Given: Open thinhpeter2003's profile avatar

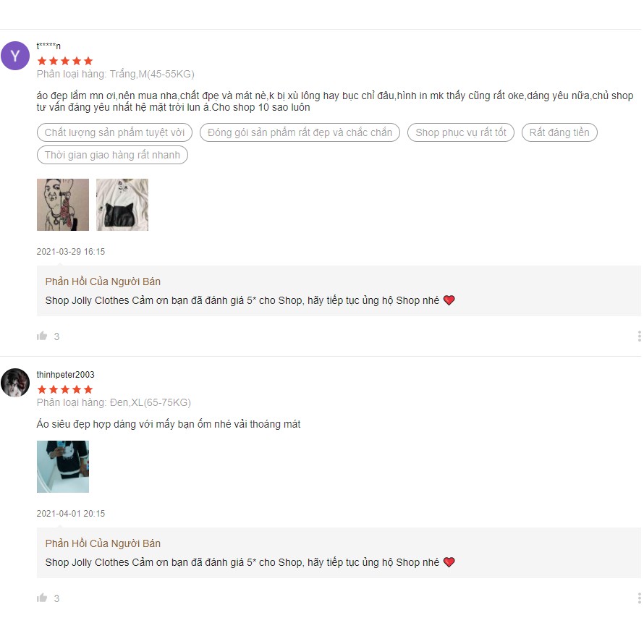Looking at the screenshot, I should point(15,382).
